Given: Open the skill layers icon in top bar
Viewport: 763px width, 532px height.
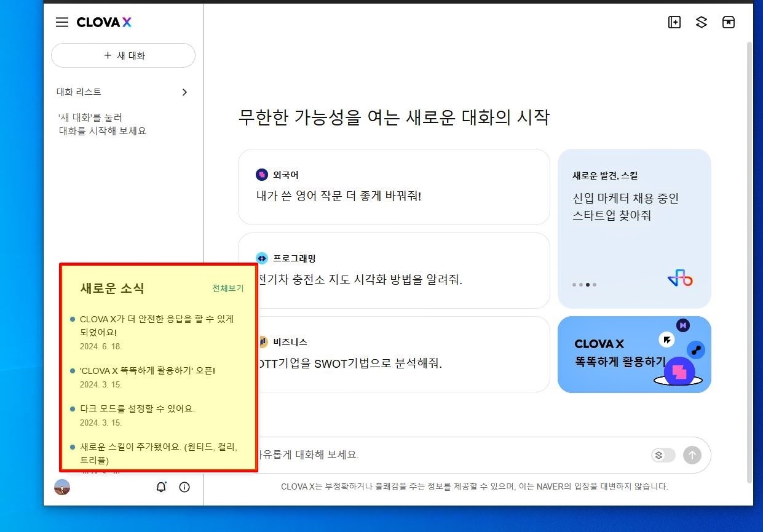Looking at the screenshot, I should [702, 22].
